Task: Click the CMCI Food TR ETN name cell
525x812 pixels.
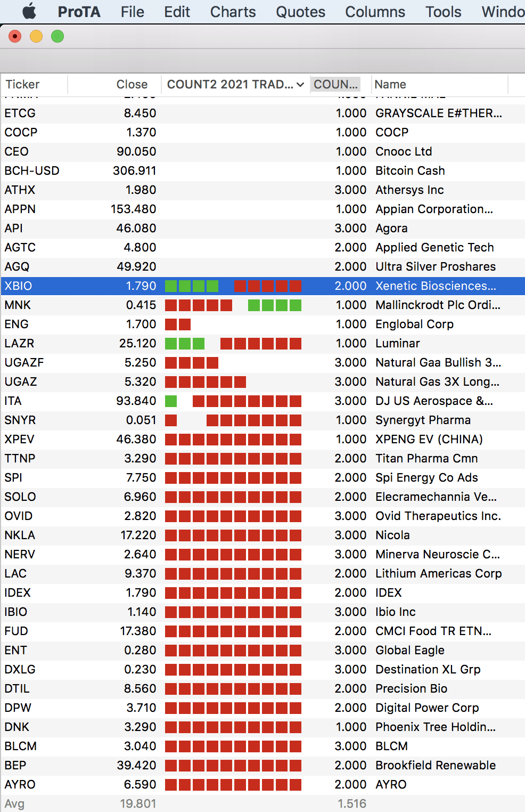Action: (x=433, y=631)
